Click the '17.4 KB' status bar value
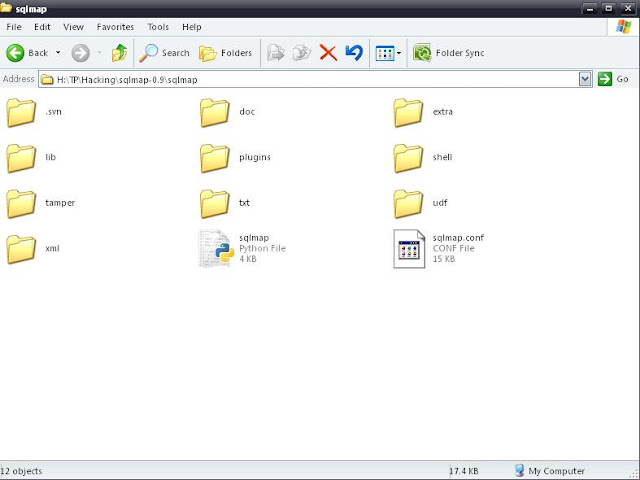Image resolution: width=640 pixels, height=480 pixels. pos(464,471)
